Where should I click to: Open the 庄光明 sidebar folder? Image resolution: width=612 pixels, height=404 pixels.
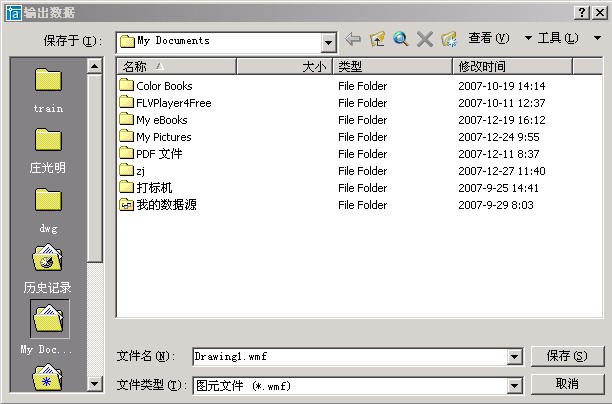[48, 151]
